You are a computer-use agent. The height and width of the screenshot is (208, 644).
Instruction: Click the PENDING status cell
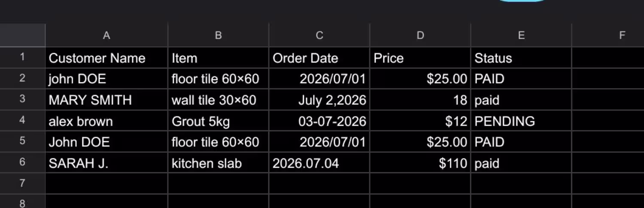[x=521, y=121]
